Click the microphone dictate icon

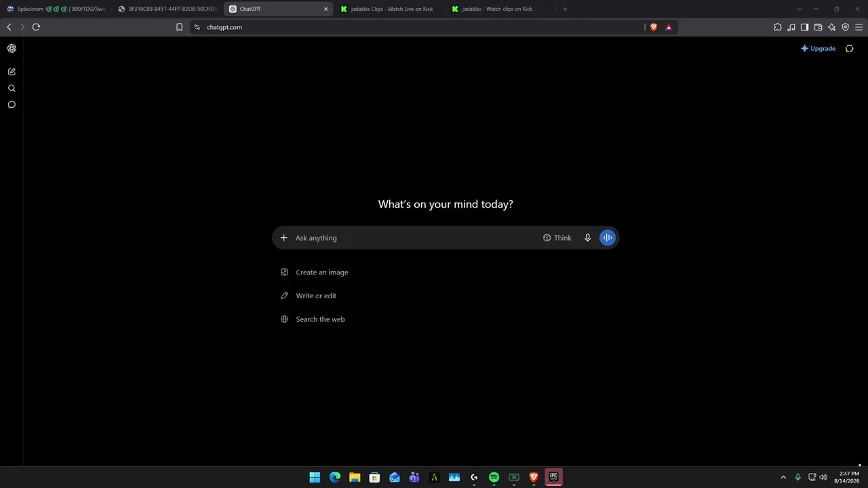[587, 238]
